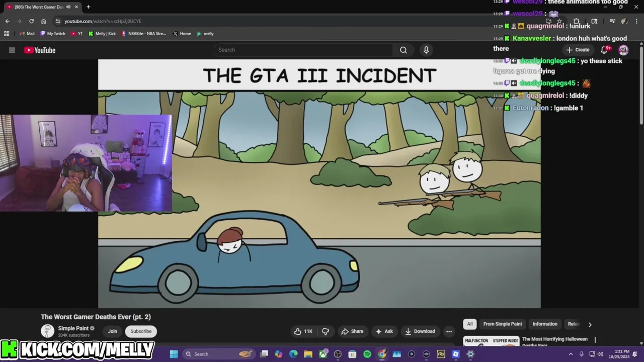Reload the page with the refresh icon
644x362 pixels.
(31, 21)
